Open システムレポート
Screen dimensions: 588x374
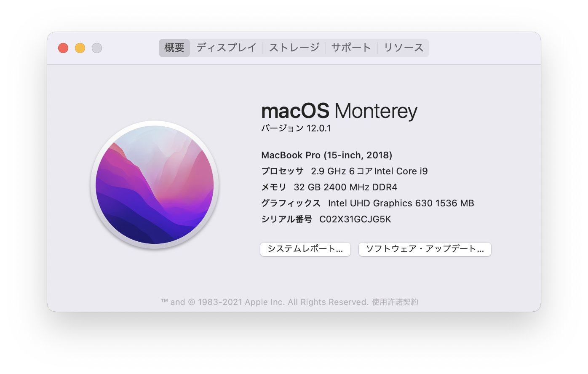click(x=305, y=249)
